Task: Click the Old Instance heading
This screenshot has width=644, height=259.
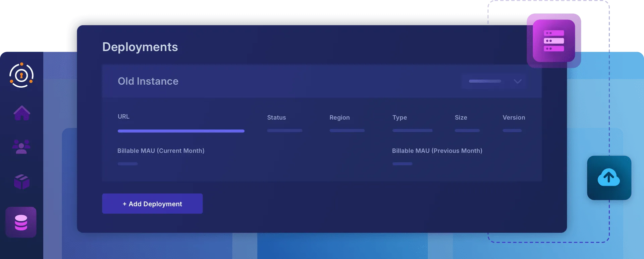Action: point(148,81)
